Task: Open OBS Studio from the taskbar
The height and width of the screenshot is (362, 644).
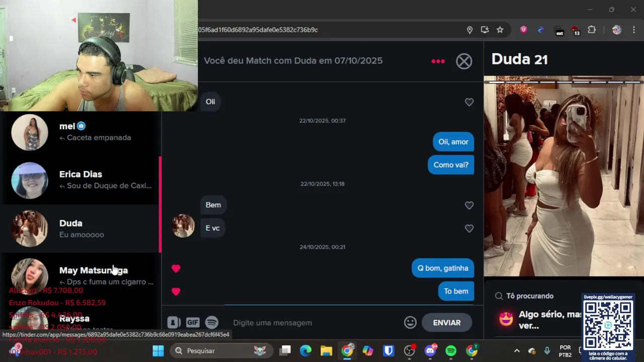Action: [410, 350]
